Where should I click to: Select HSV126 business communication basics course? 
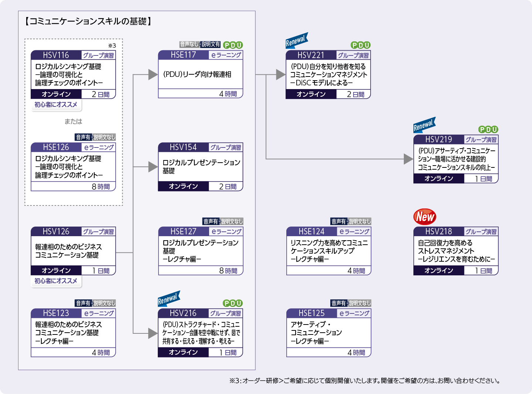pyautogui.click(x=73, y=251)
